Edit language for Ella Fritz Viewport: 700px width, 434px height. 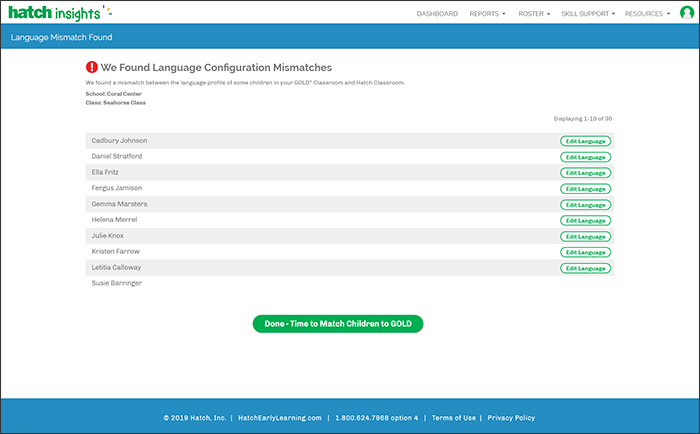pyautogui.click(x=585, y=173)
